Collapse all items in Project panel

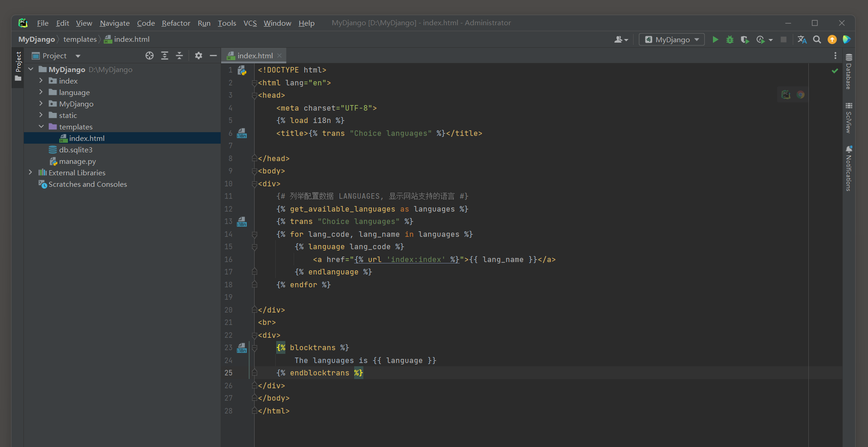coord(179,56)
